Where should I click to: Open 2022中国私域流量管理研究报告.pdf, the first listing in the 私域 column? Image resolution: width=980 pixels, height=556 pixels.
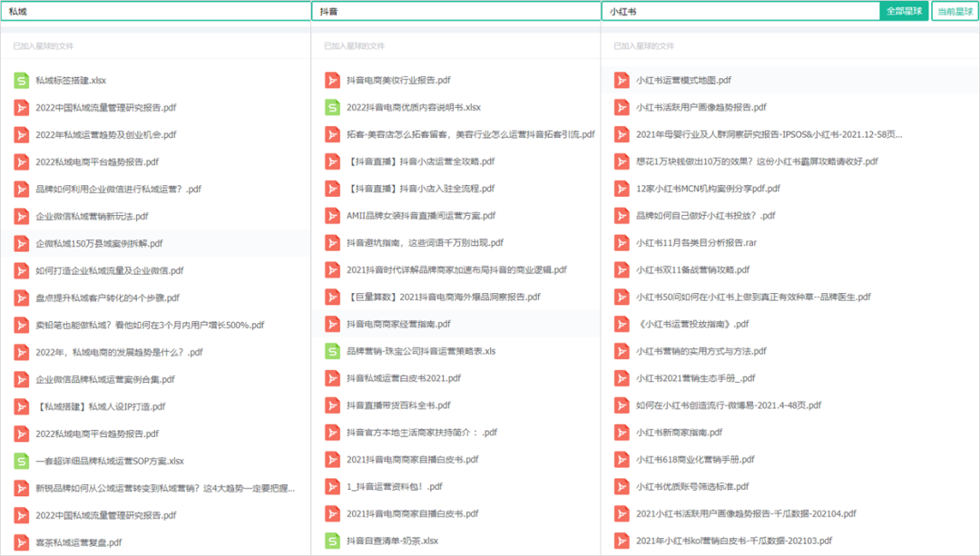105,107
